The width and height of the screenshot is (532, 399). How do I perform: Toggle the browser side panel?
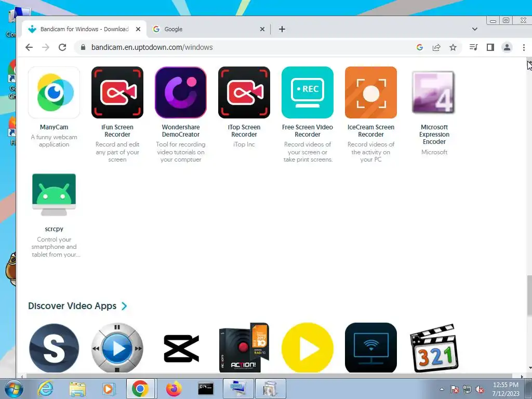click(490, 47)
